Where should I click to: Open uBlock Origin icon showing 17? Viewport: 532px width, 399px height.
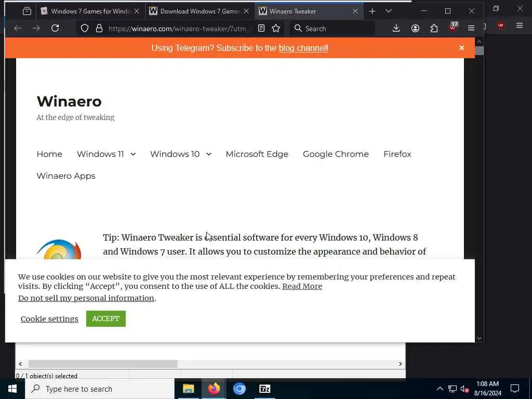[x=453, y=27]
